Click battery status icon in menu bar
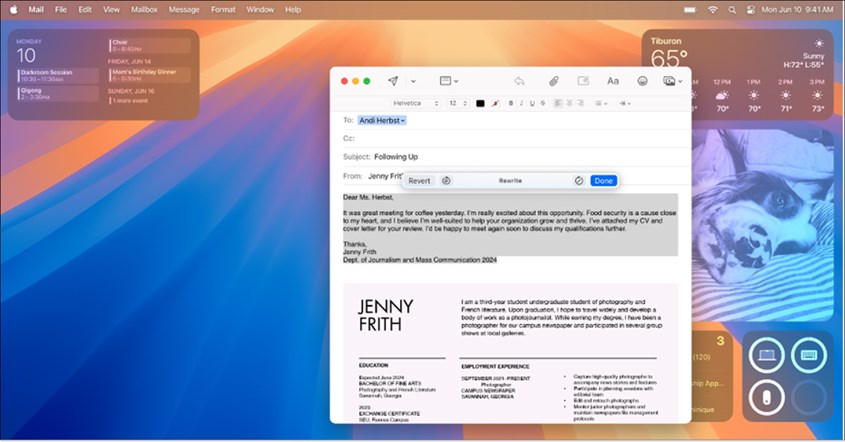 [x=690, y=10]
